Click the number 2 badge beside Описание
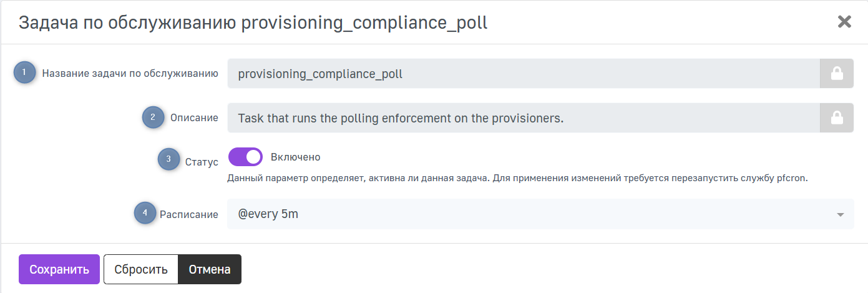Screen dimensions: 868x293 point(153,117)
